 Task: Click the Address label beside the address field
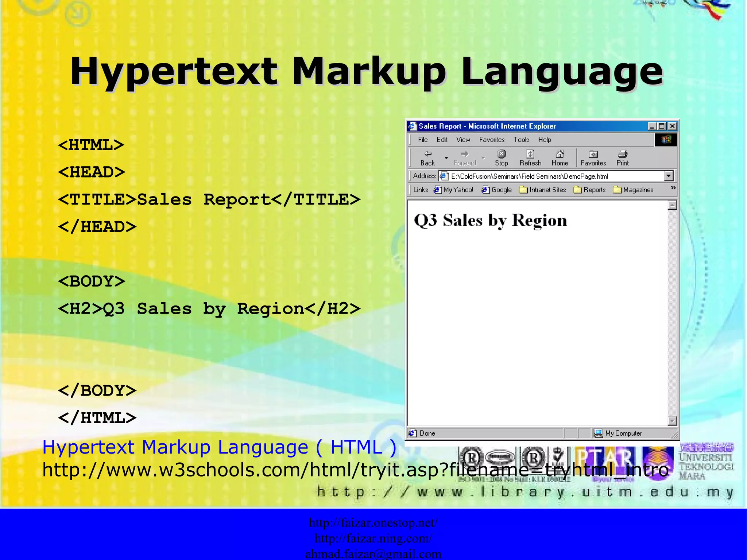tap(425, 176)
